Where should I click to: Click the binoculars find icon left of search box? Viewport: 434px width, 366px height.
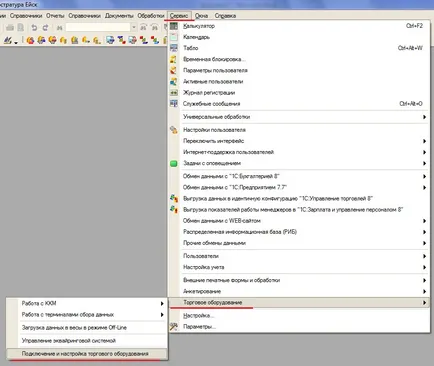pos(60,27)
